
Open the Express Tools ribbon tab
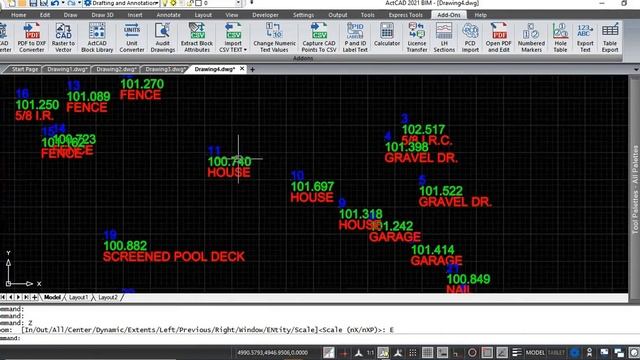[x=405, y=15]
